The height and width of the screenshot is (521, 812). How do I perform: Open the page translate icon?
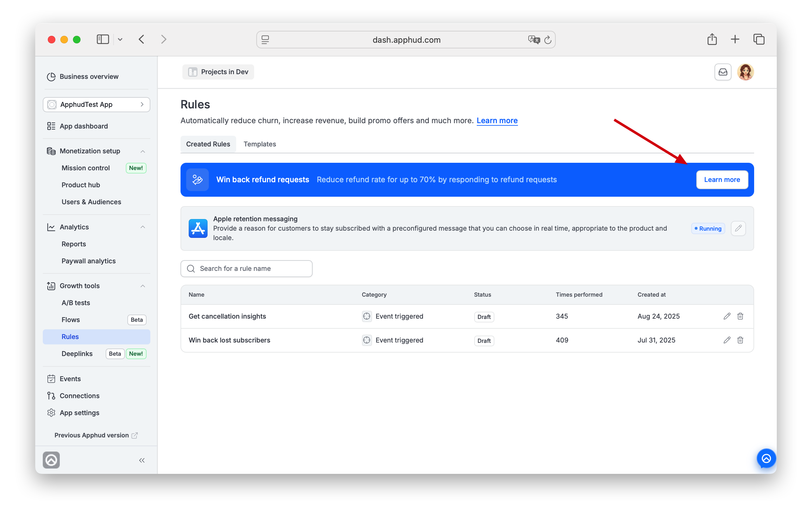click(x=533, y=40)
